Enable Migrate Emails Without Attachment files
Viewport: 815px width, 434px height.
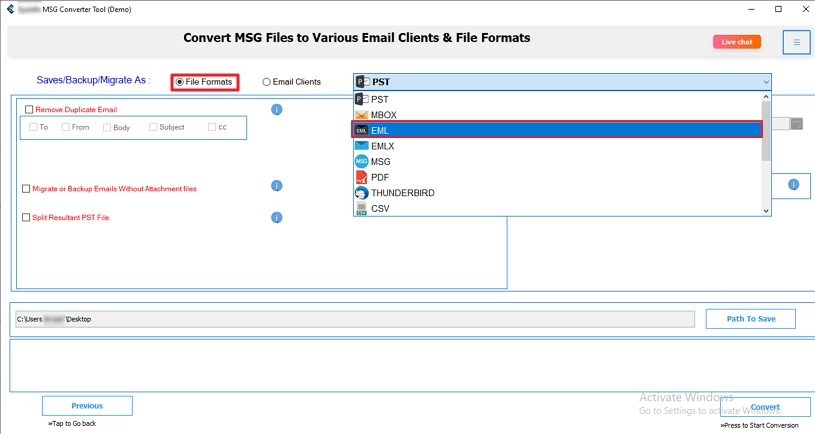(x=26, y=189)
